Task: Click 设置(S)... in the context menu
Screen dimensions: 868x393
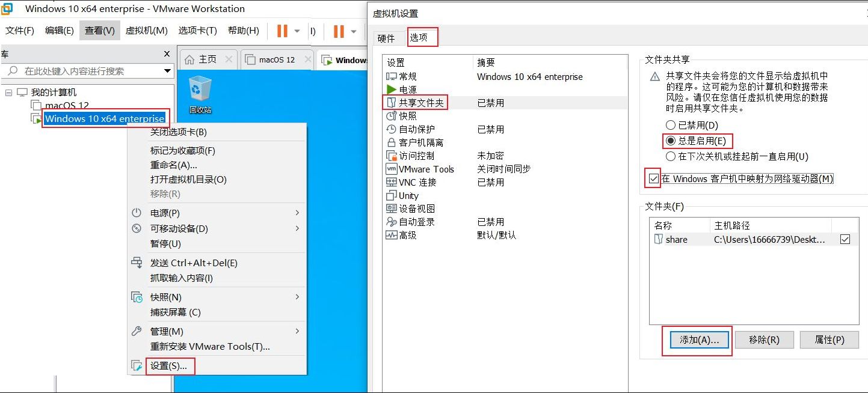Action: pyautogui.click(x=168, y=365)
